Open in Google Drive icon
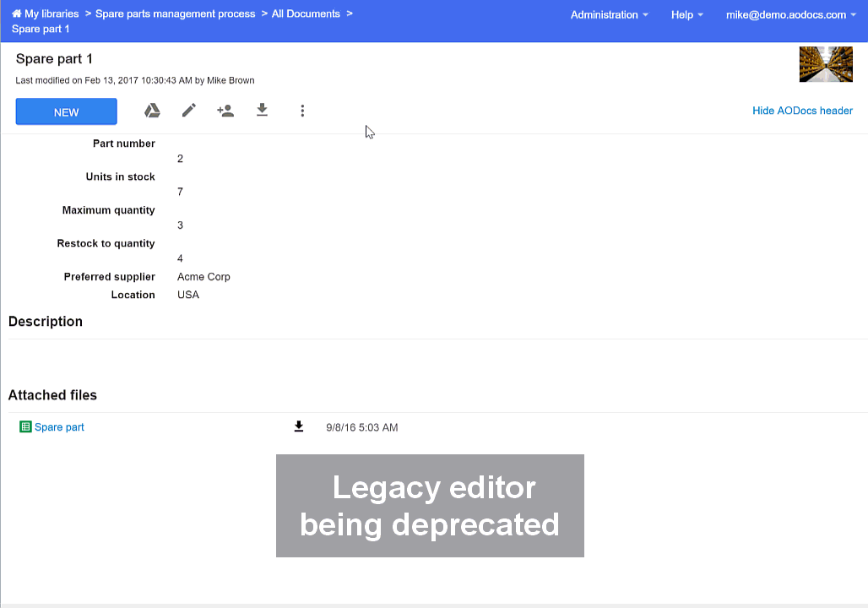 152,111
